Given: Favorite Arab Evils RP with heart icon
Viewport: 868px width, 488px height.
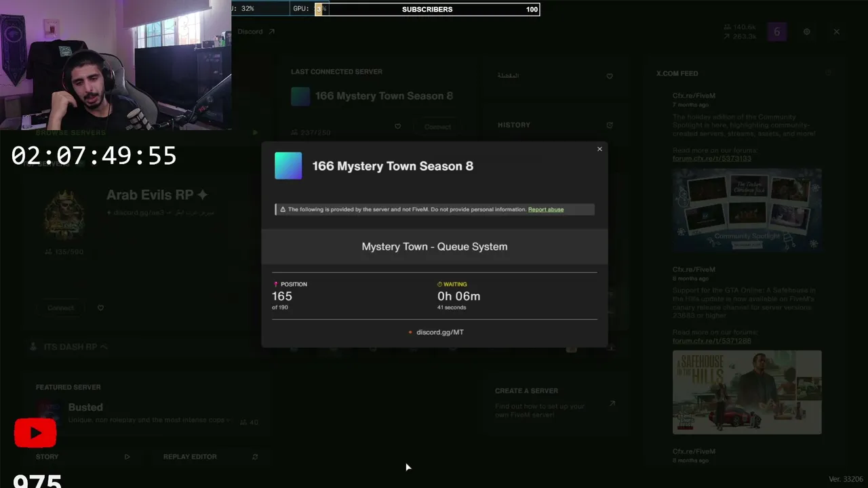Looking at the screenshot, I should (100, 308).
